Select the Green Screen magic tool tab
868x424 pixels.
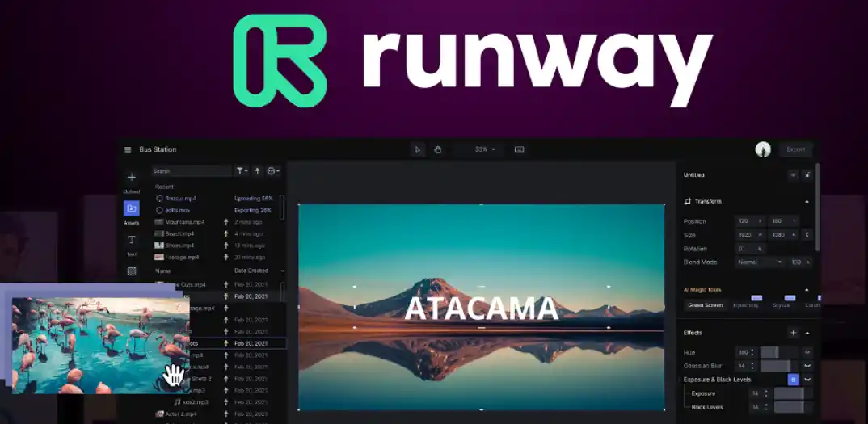coord(706,305)
